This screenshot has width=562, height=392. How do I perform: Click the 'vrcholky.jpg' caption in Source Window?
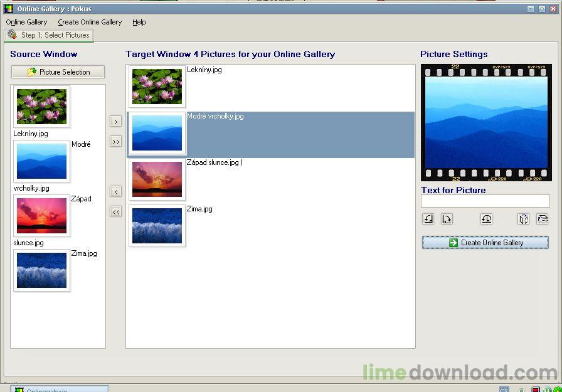coord(31,188)
